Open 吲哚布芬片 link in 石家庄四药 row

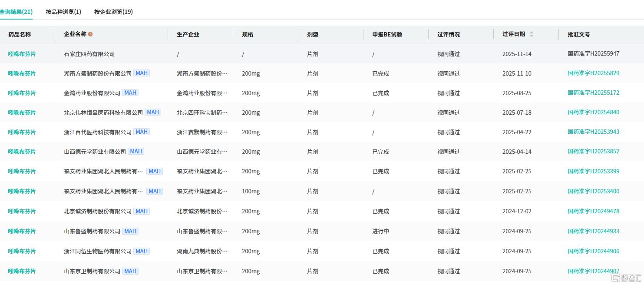tap(22, 54)
